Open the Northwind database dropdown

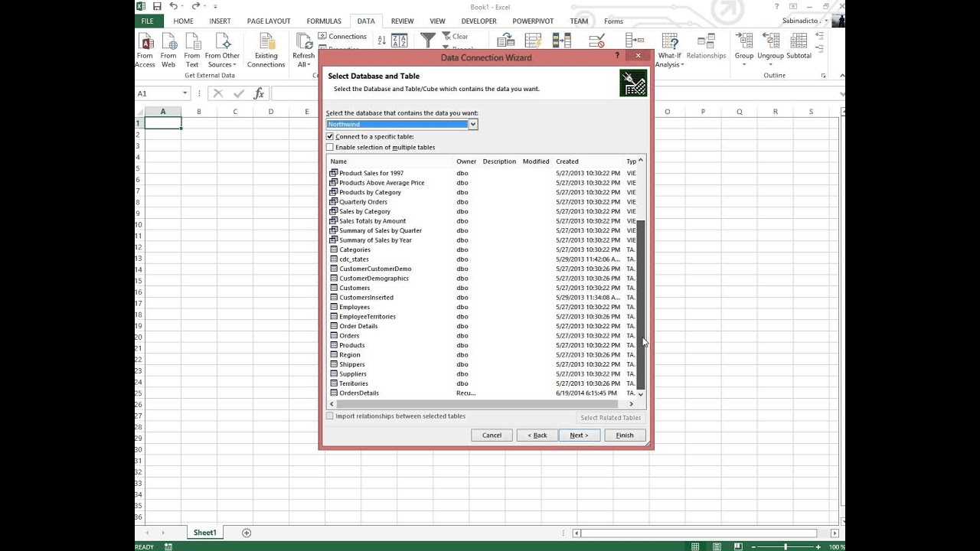(x=473, y=124)
